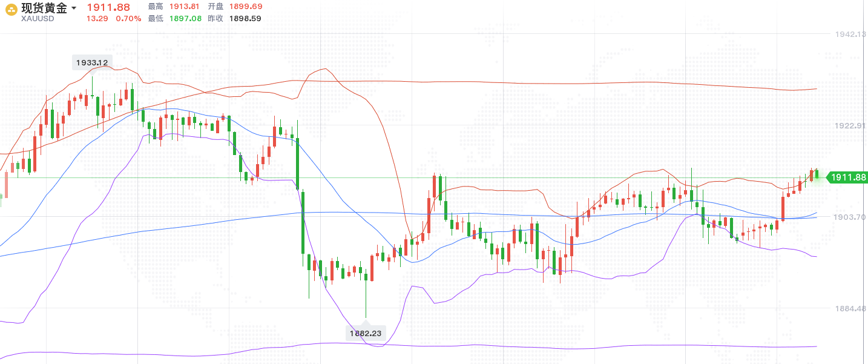Click the 开盘 value 1899.69
The width and height of the screenshot is (868, 364).
pyautogui.click(x=246, y=7)
